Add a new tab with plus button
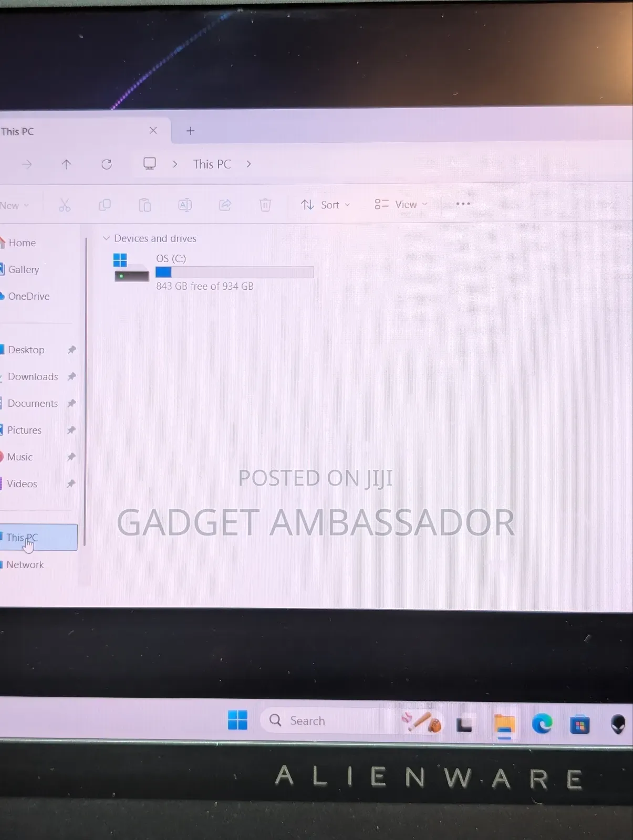The width and height of the screenshot is (633, 840). [191, 131]
